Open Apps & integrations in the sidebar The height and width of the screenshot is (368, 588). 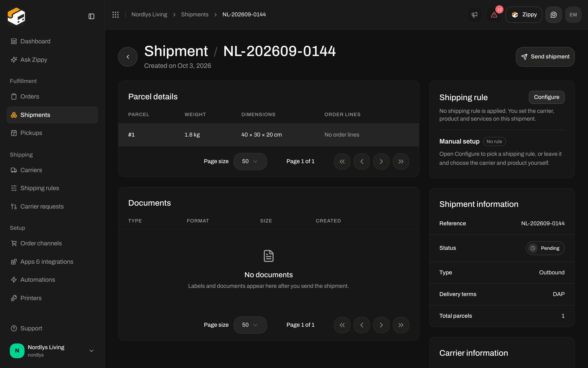point(52,262)
